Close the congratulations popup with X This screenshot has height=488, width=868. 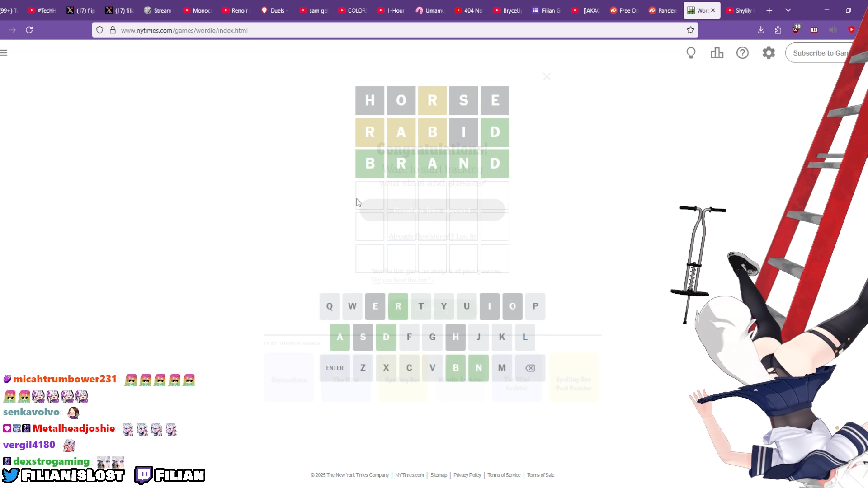tap(547, 77)
